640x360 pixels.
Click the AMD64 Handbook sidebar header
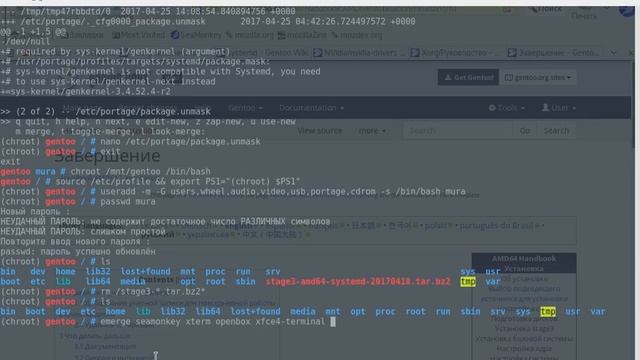524,263
